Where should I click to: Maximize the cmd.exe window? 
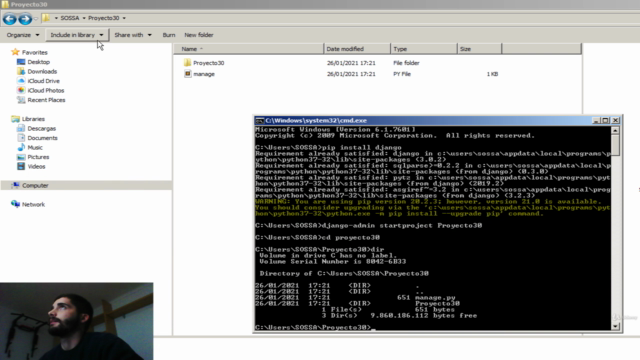coord(605,120)
